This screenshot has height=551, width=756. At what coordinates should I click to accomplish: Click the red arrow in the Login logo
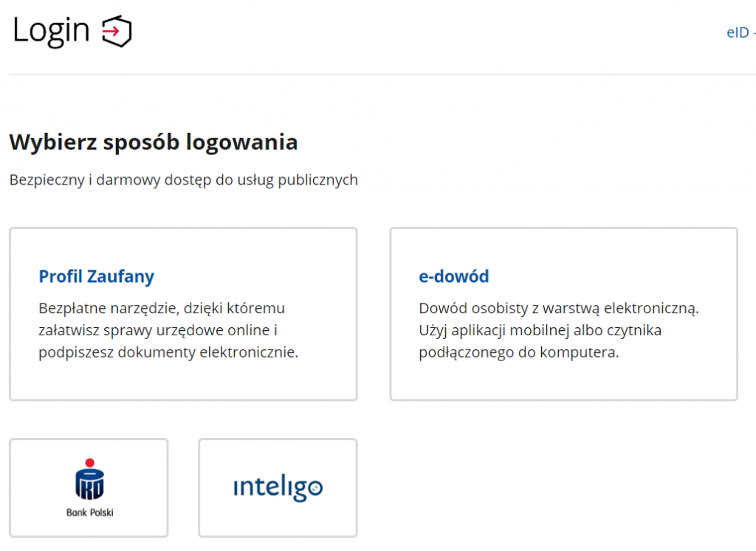(112, 31)
